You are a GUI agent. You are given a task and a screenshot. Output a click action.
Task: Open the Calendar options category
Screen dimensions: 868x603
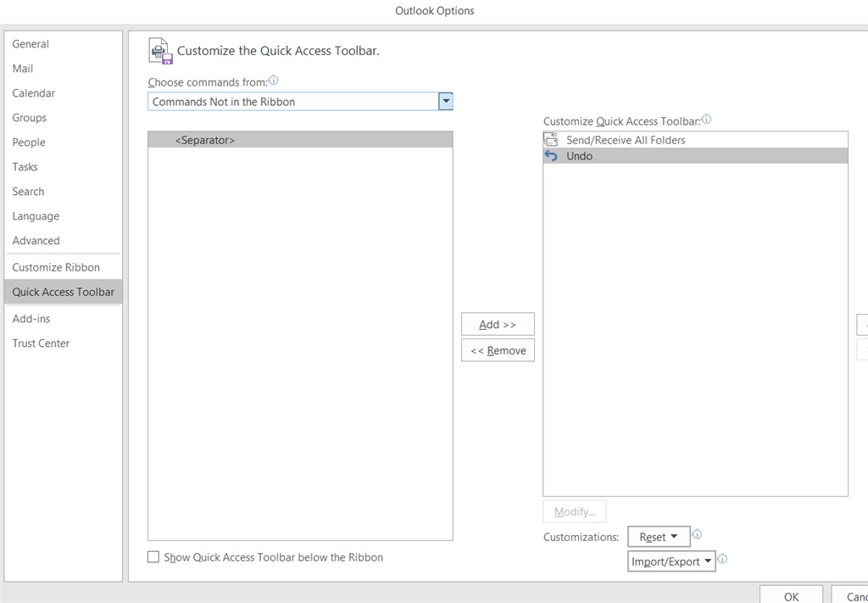(63, 93)
